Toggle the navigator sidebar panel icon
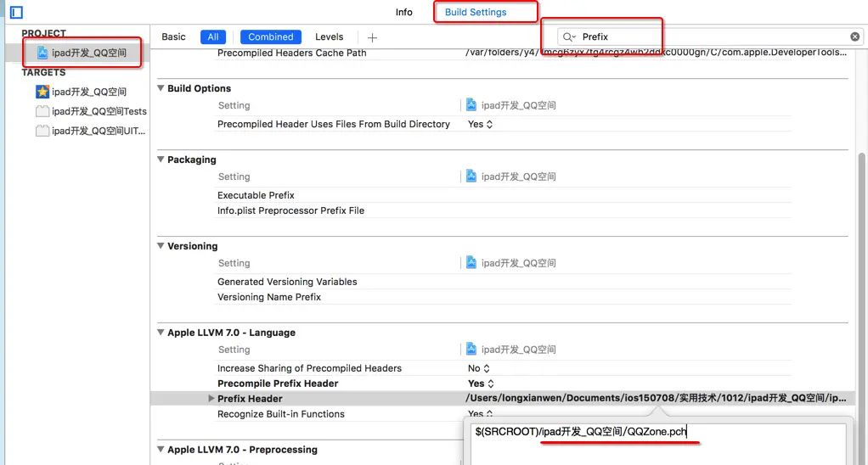Viewport: 868px width, 465px height. [17, 12]
